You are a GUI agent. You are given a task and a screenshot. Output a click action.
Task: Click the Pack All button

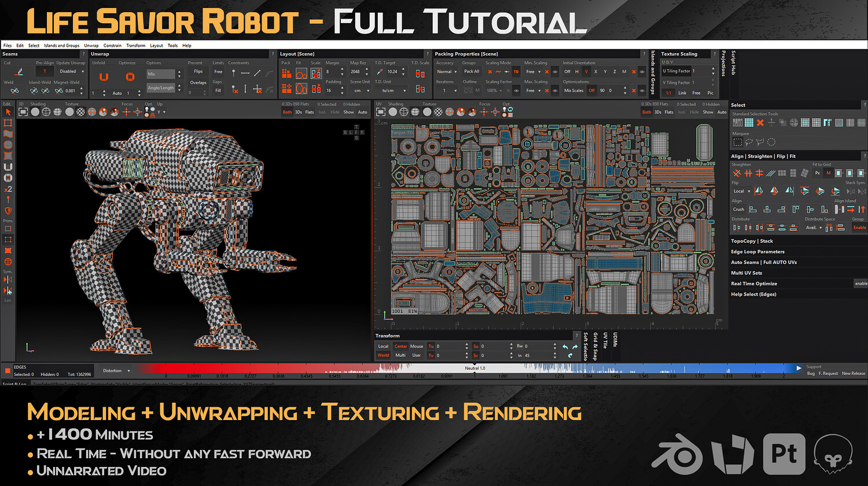pos(472,72)
